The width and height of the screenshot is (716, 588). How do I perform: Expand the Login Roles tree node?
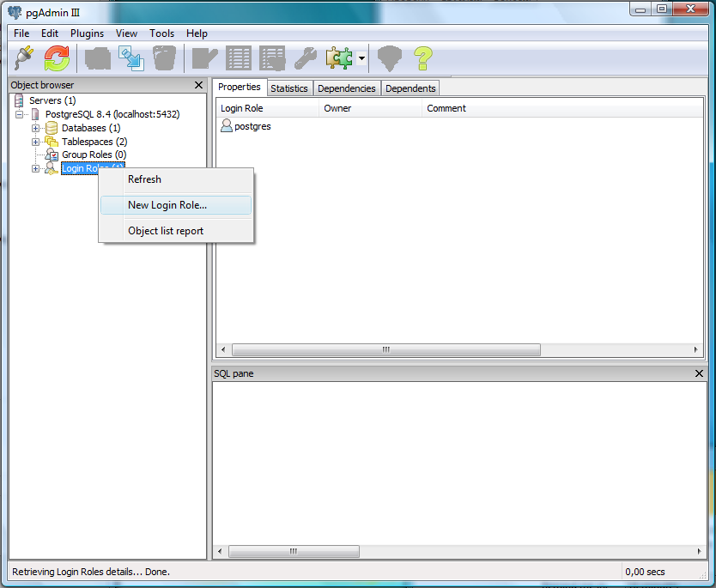[x=35, y=169]
